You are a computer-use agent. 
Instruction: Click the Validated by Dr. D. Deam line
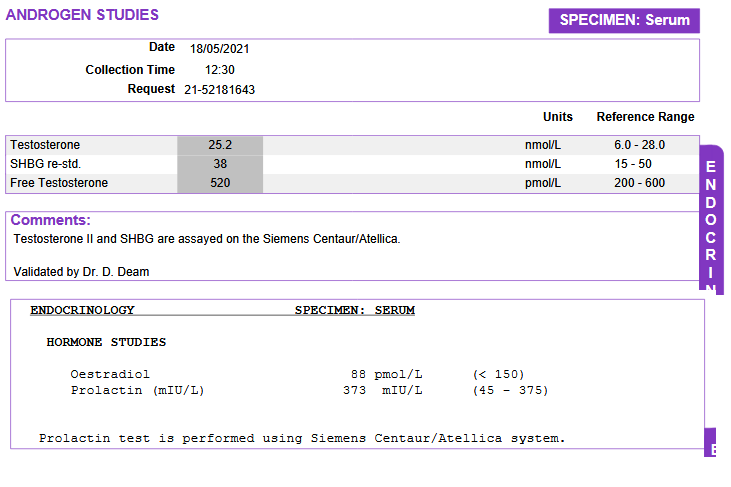coord(82,271)
